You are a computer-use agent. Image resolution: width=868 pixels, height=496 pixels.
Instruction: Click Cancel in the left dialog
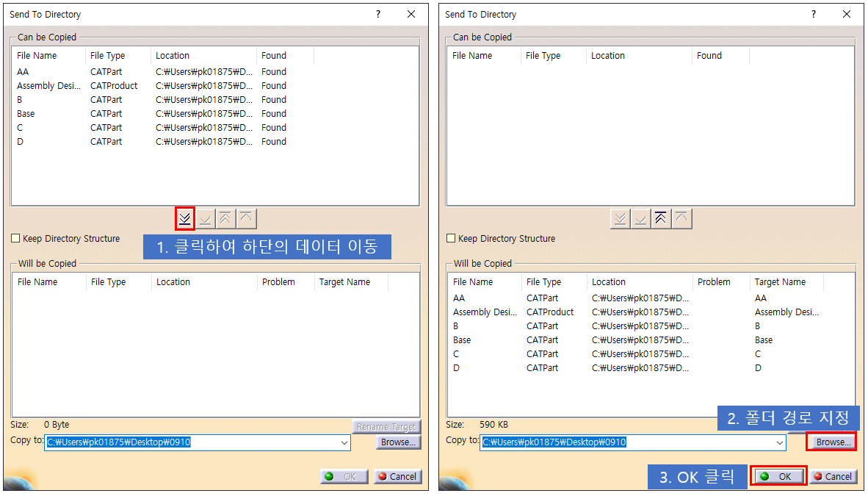tap(397, 476)
